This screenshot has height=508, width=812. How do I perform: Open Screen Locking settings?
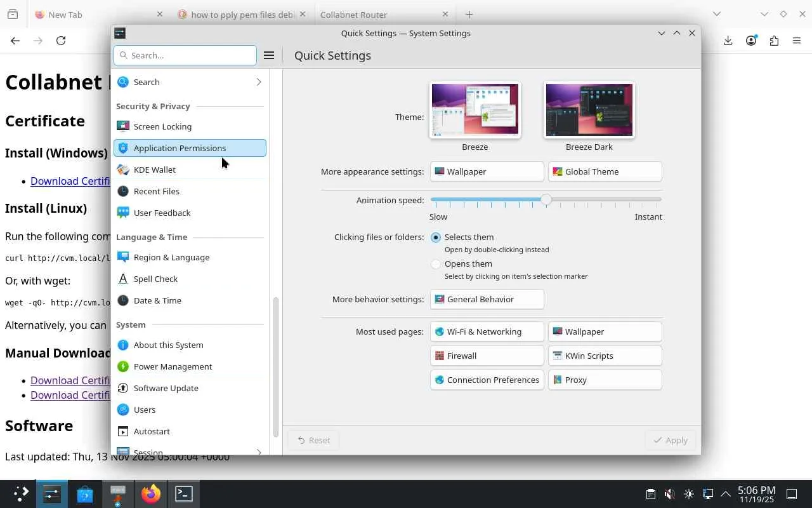click(x=190, y=126)
